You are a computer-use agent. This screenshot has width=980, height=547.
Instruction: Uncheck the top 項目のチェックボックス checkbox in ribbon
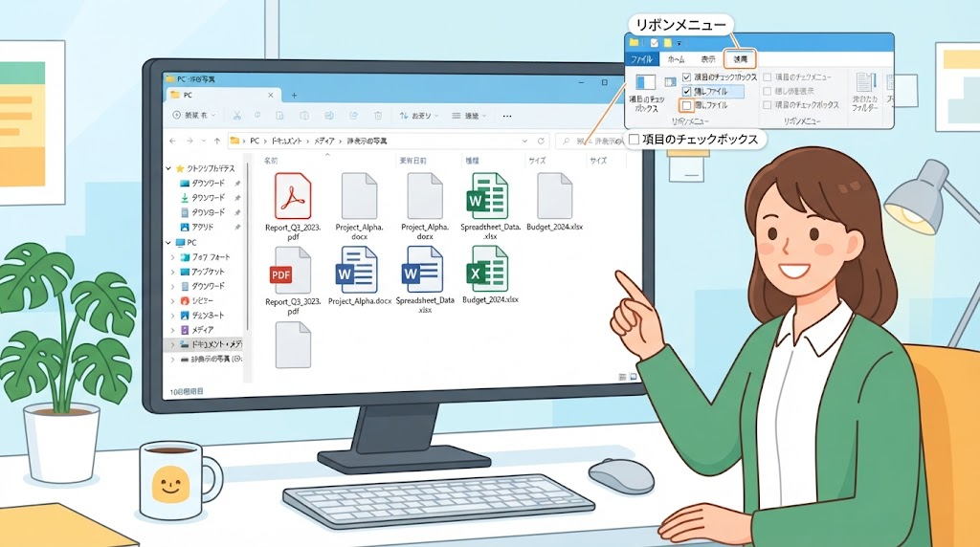[x=686, y=77]
